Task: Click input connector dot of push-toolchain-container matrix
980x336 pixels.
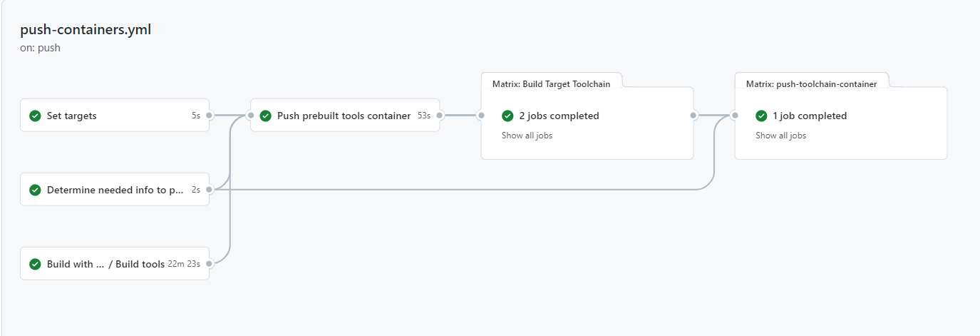Action: pos(734,115)
